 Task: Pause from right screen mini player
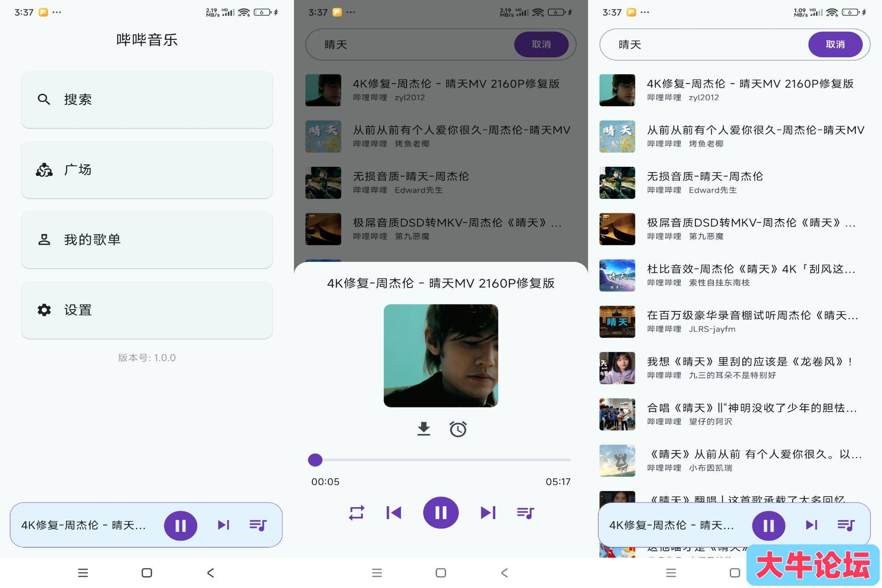click(769, 525)
